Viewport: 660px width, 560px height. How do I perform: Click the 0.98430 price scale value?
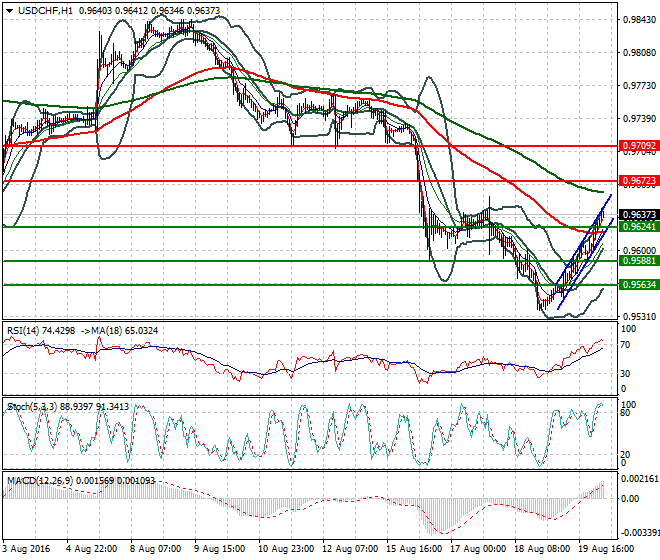[x=636, y=19]
